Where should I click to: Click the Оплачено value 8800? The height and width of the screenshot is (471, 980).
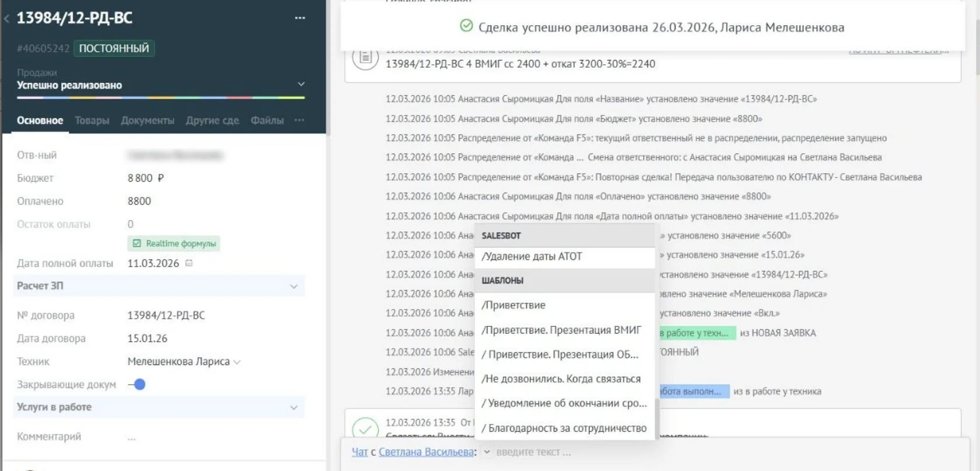tap(139, 201)
